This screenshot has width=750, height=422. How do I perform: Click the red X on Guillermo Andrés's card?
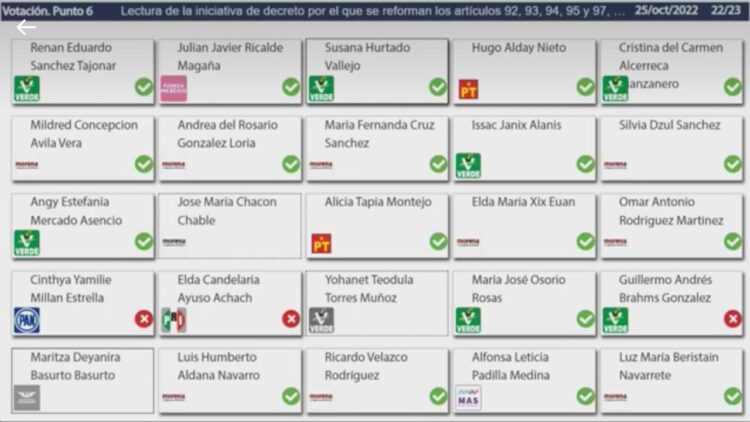click(x=732, y=319)
